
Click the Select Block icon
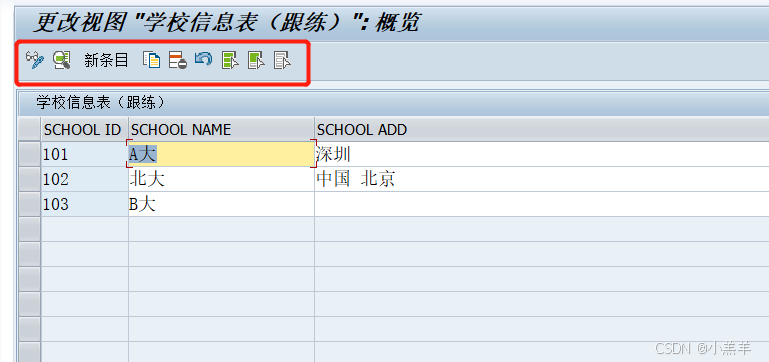click(x=256, y=60)
